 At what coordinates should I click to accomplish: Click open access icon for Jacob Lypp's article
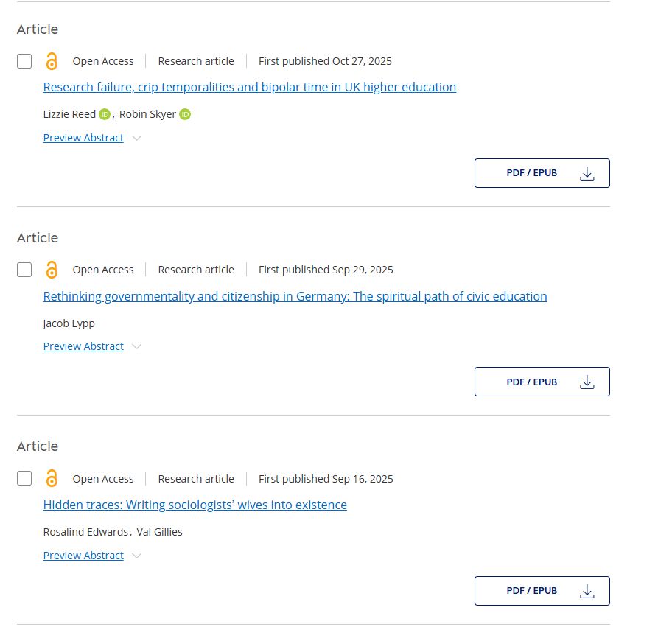coord(52,270)
